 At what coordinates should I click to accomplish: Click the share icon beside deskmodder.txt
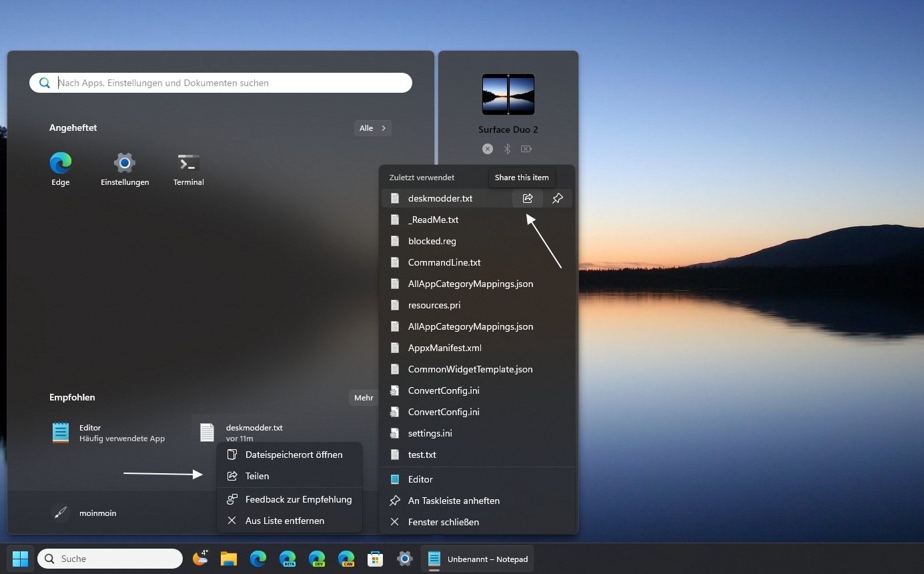(528, 198)
